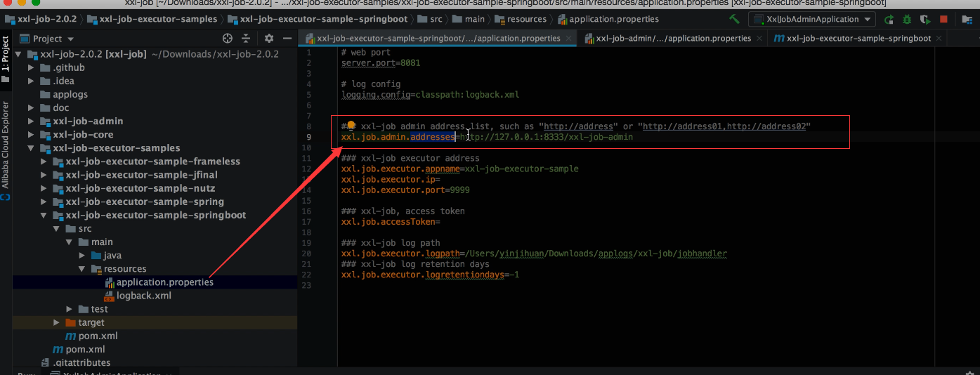Click the http://address01,http://address02 link in comment
The height and width of the screenshot is (375, 980).
(724, 126)
